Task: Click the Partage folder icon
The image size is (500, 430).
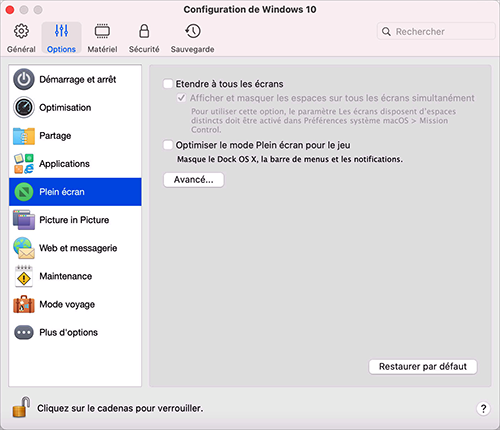Action: coord(24,136)
